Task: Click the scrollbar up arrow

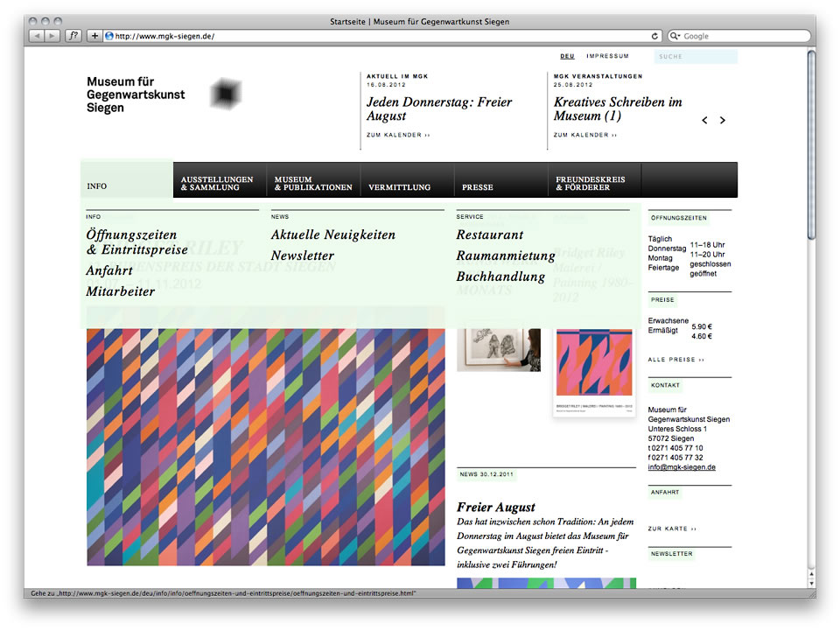Action: click(x=812, y=574)
